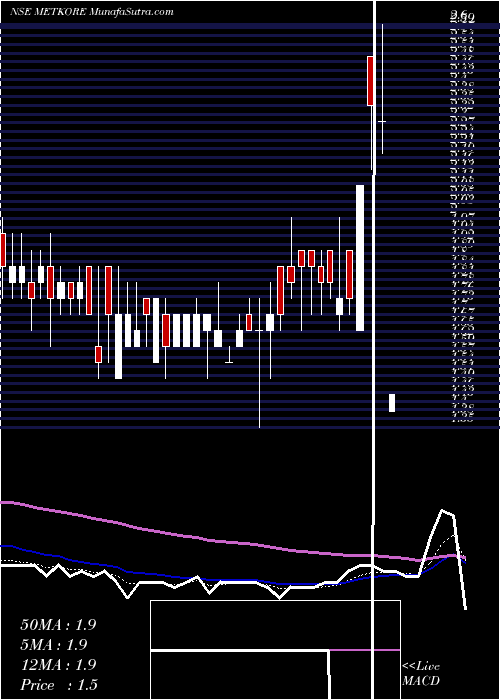The width and height of the screenshot is (500, 700).
Task: Click the peak of the white MACD line
Action: coord(443,510)
